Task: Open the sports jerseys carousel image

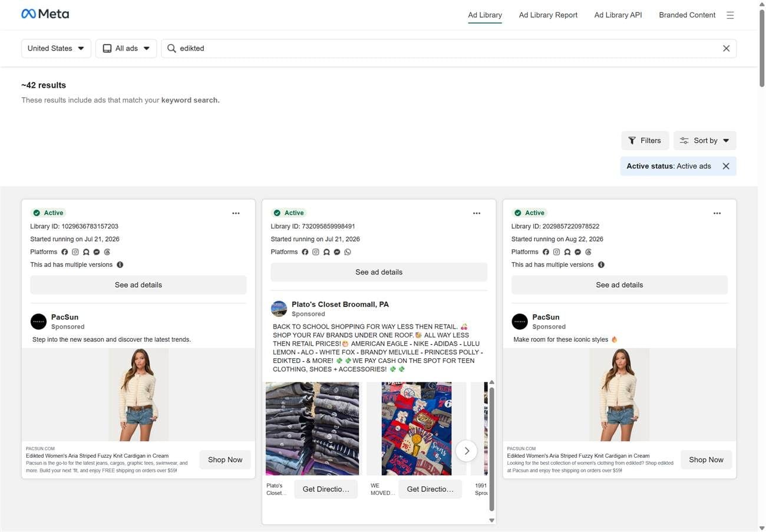Action: [417, 429]
